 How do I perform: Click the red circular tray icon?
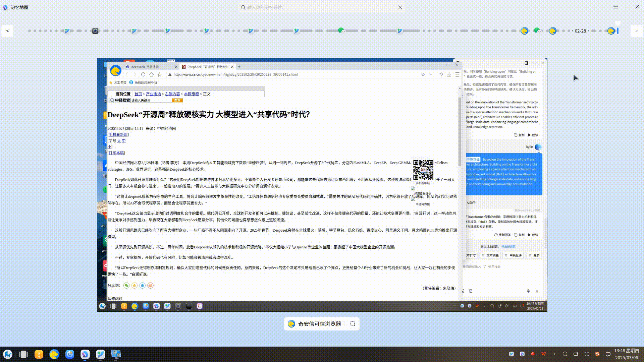click(x=533, y=354)
